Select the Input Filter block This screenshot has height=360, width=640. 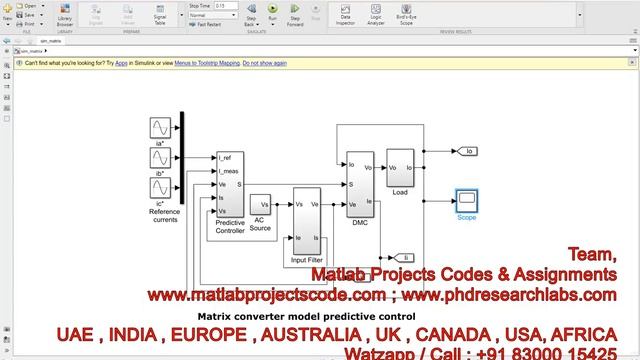coord(307,221)
